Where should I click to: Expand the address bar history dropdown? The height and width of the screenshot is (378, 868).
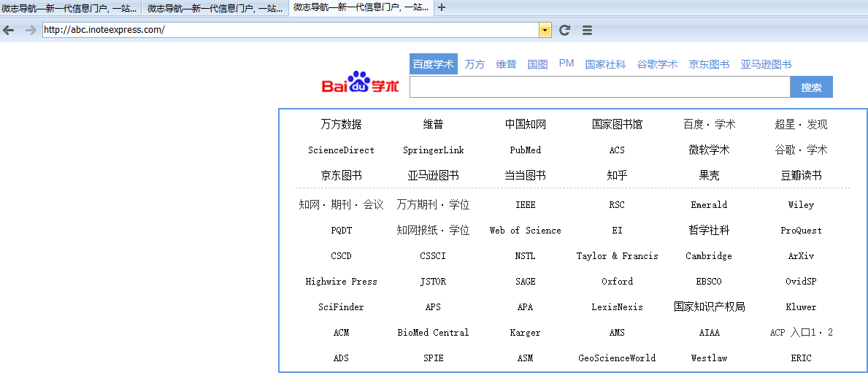[545, 30]
